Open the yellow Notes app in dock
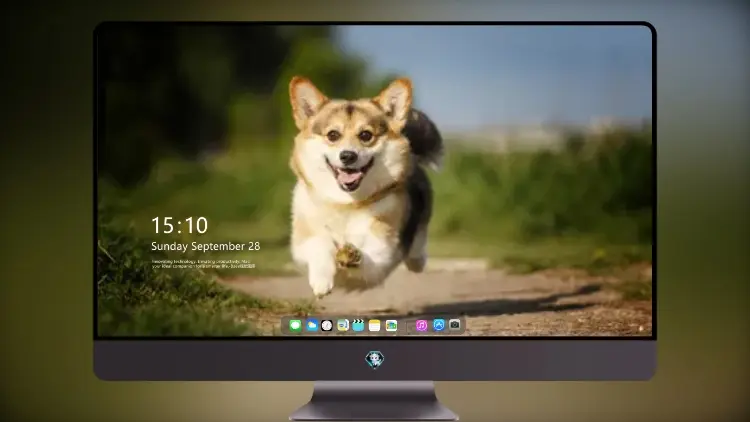Screen dimensions: 750x422 click(x=375, y=326)
